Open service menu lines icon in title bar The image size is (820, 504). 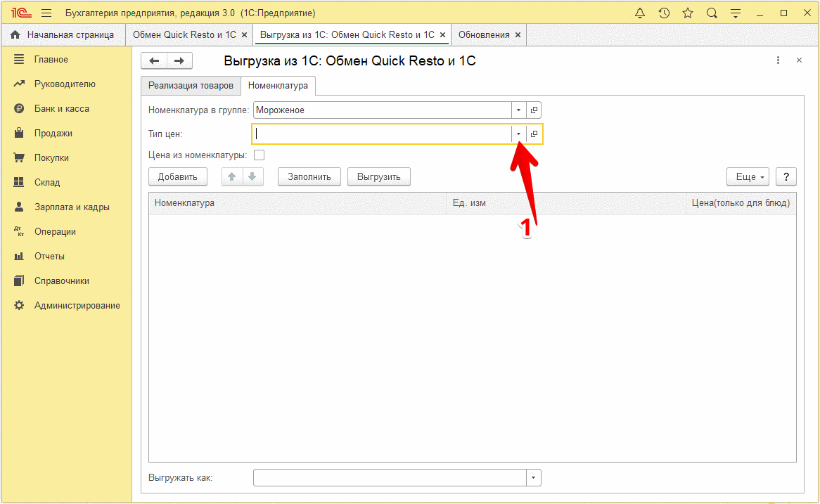point(736,13)
